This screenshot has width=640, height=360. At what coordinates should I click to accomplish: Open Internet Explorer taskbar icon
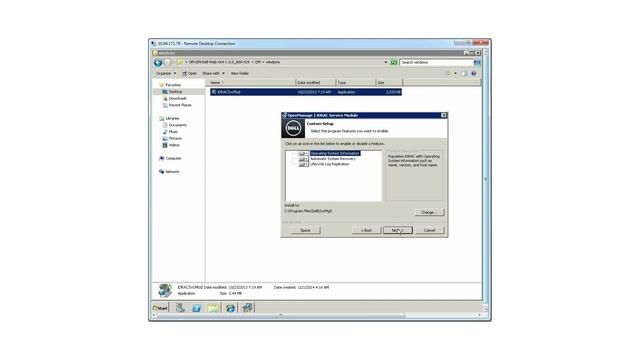[230, 308]
